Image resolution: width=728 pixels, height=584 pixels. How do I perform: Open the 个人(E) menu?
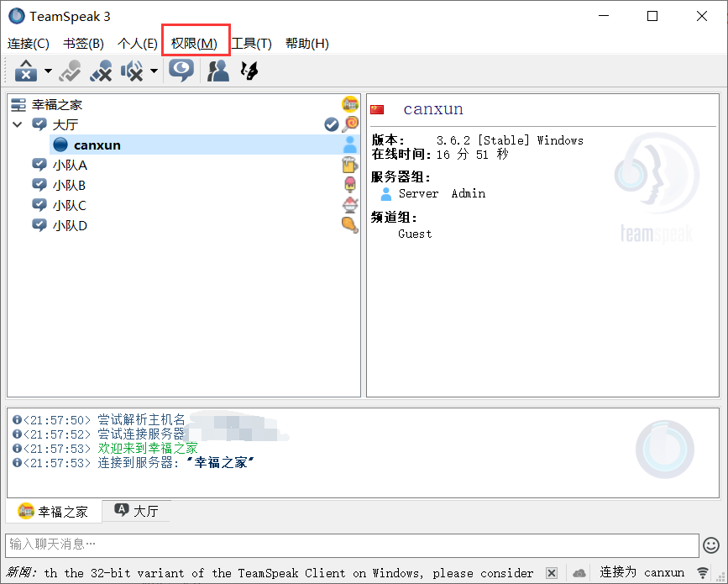point(138,44)
